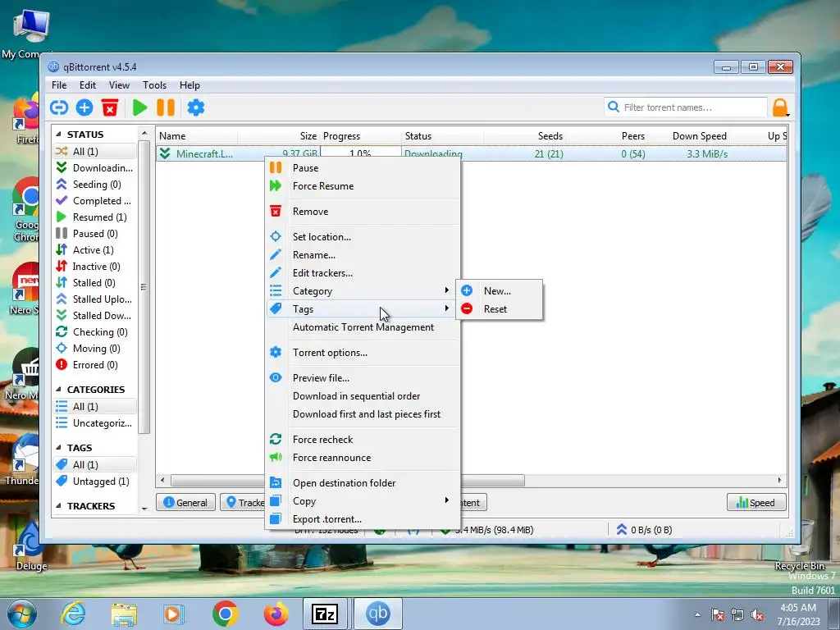The image size is (840, 630).
Task: Select Set location... menu entry
Action: coord(363,237)
